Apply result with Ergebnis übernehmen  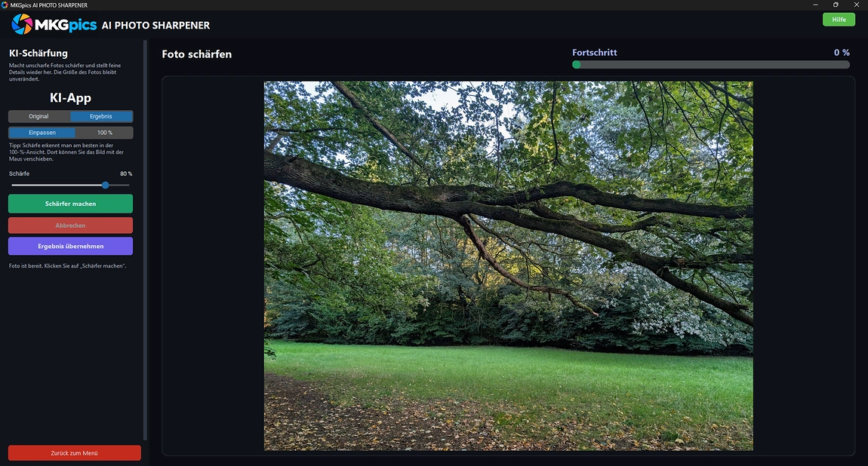pos(70,246)
